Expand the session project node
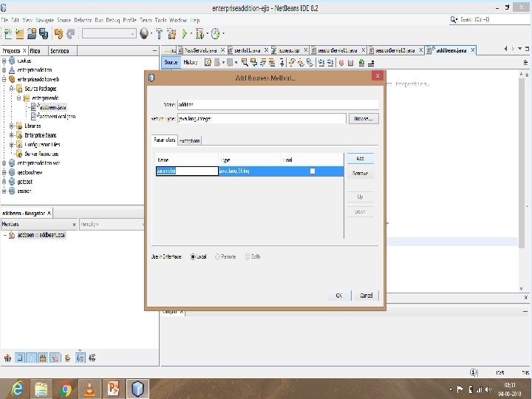 coord(4,191)
